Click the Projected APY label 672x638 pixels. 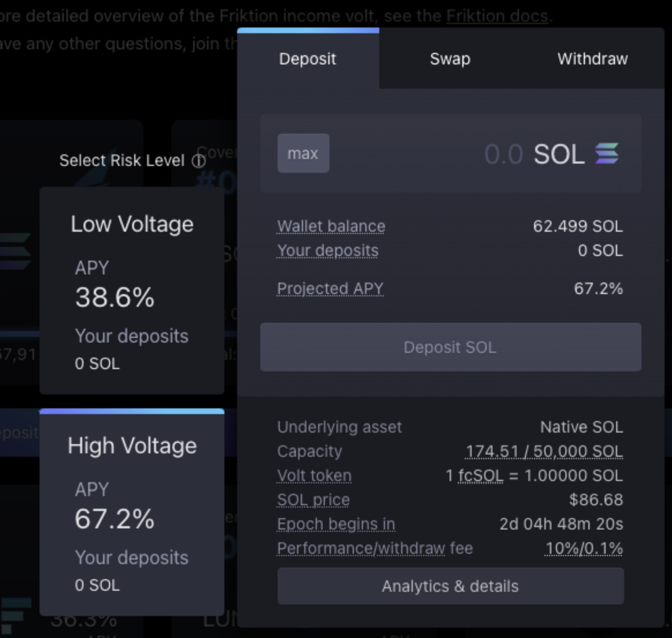(330, 288)
